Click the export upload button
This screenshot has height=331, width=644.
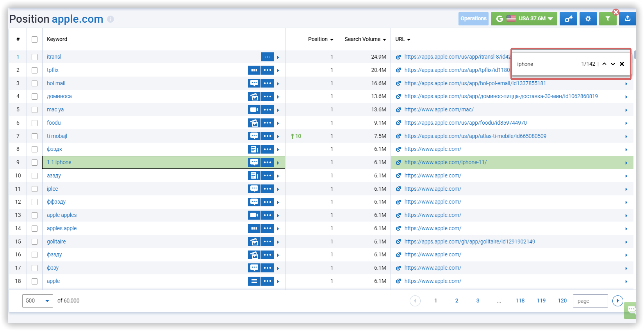point(628,18)
